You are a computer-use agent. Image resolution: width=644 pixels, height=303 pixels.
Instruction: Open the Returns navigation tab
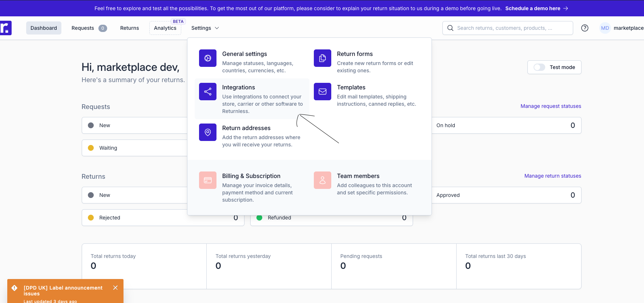129,28
